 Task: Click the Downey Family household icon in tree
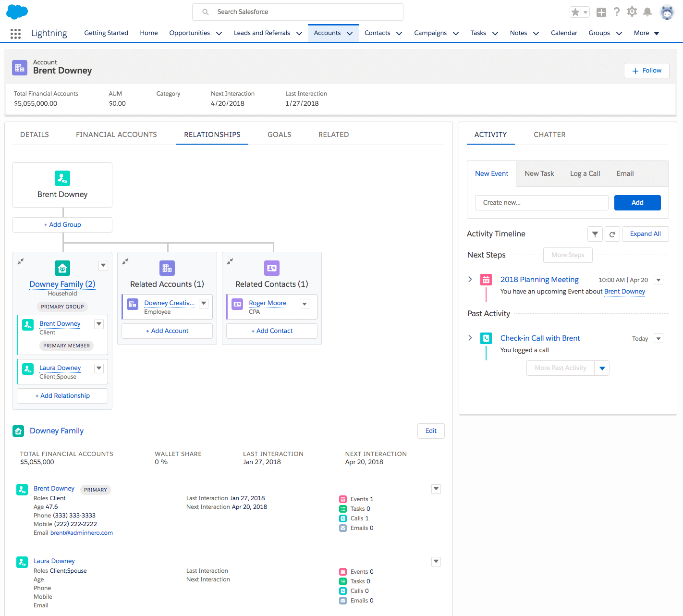(x=62, y=268)
